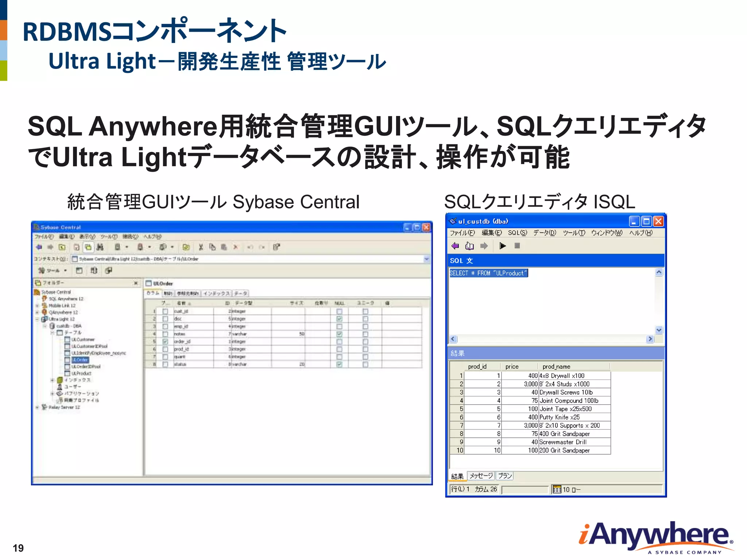
Task: Click the Refresh folder icon in Sybase Central
Action: click(186, 247)
